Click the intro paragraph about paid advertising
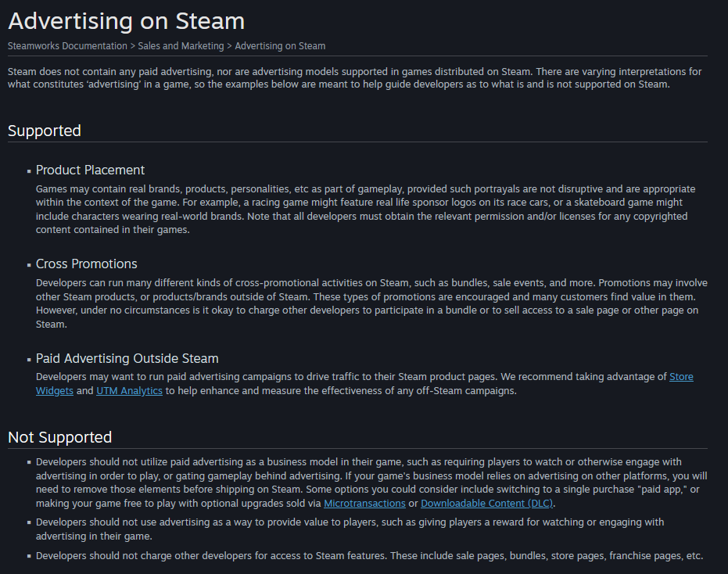 pos(355,78)
